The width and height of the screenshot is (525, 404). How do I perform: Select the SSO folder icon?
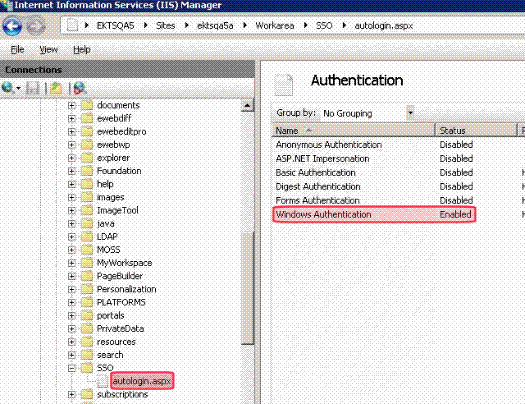pyautogui.click(x=87, y=368)
